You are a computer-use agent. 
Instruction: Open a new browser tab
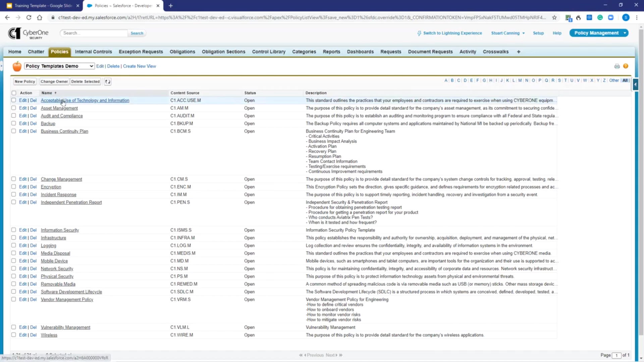point(171,6)
